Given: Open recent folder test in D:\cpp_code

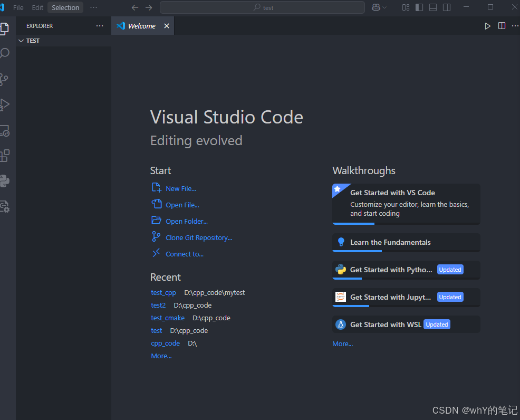Looking at the screenshot, I should point(157,330).
